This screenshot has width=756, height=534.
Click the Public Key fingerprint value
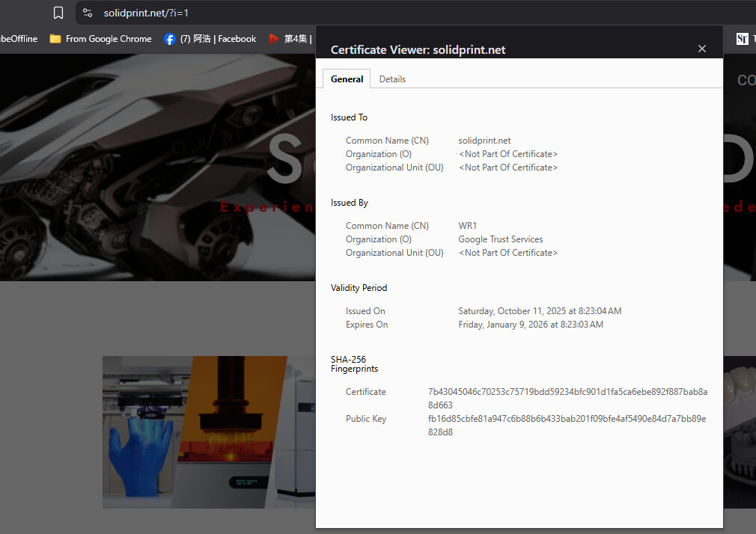(x=567, y=426)
